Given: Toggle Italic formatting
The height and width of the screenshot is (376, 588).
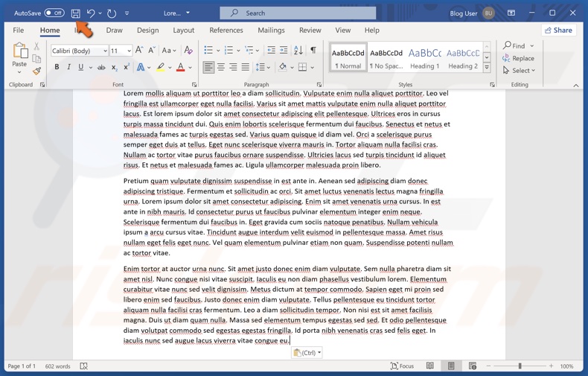Looking at the screenshot, I should pyautogui.click(x=69, y=68).
